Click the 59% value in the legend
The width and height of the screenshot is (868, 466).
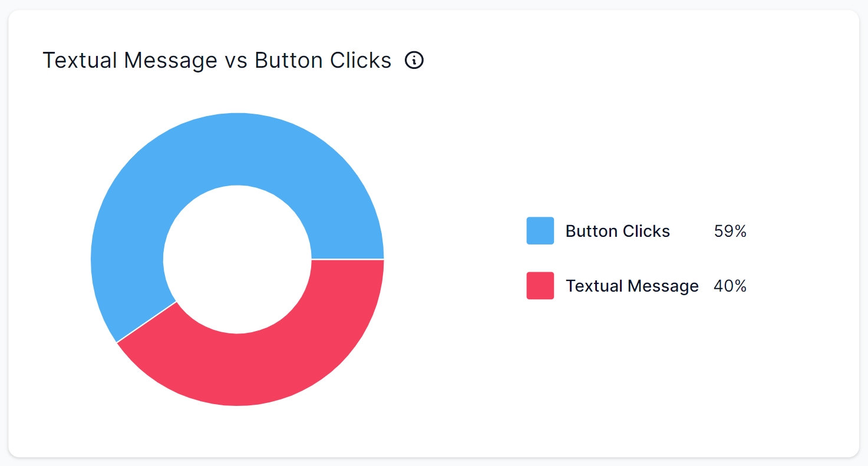click(730, 231)
